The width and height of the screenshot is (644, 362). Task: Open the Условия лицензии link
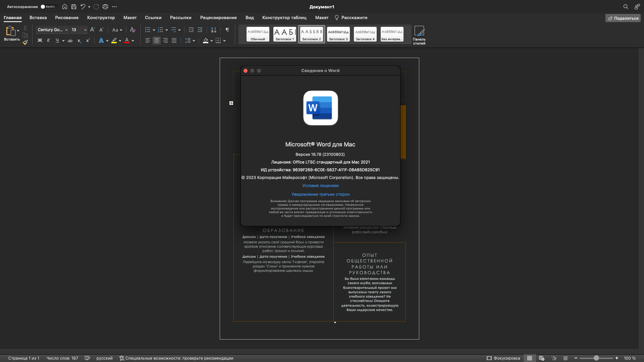[320, 186]
